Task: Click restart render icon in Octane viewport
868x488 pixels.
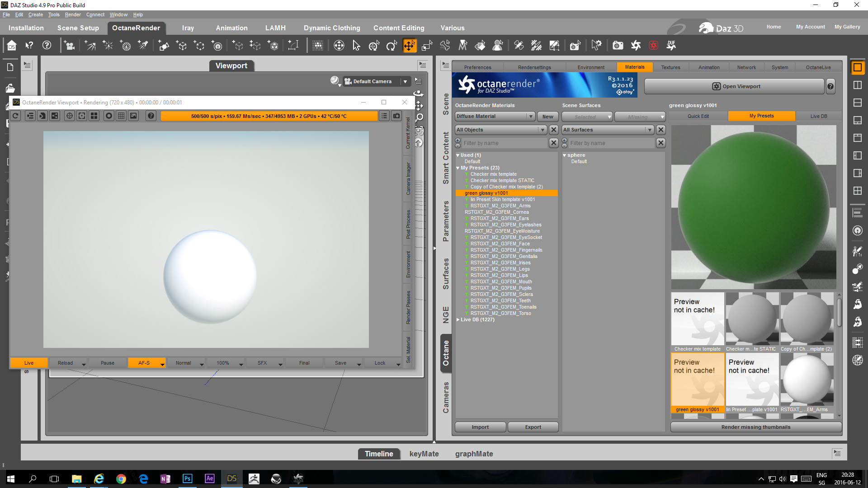Action: click(x=15, y=116)
